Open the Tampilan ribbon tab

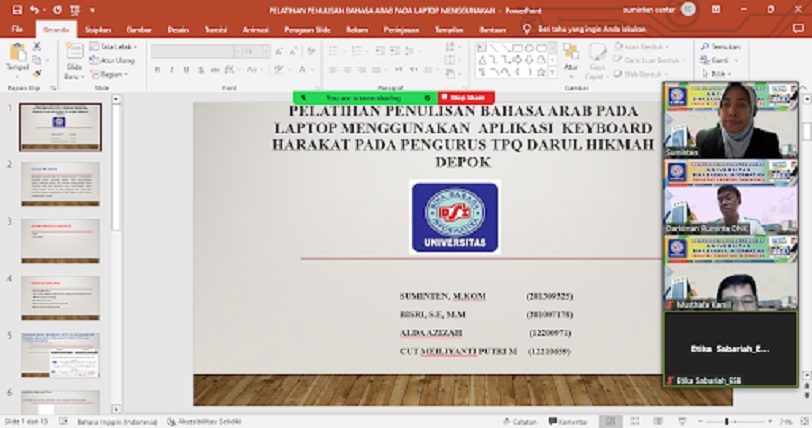point(449,30)
